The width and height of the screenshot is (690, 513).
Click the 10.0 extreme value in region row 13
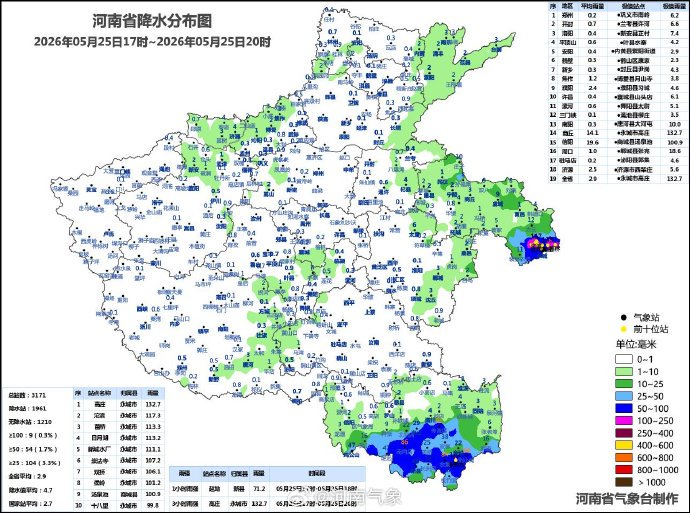coord(675,124)
